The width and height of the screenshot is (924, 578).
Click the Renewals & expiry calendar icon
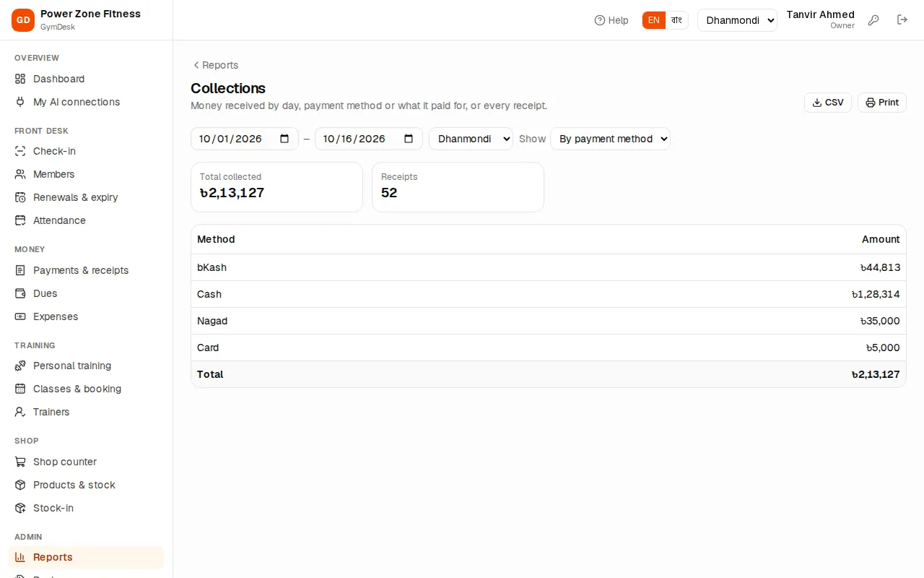click(20, 197)
